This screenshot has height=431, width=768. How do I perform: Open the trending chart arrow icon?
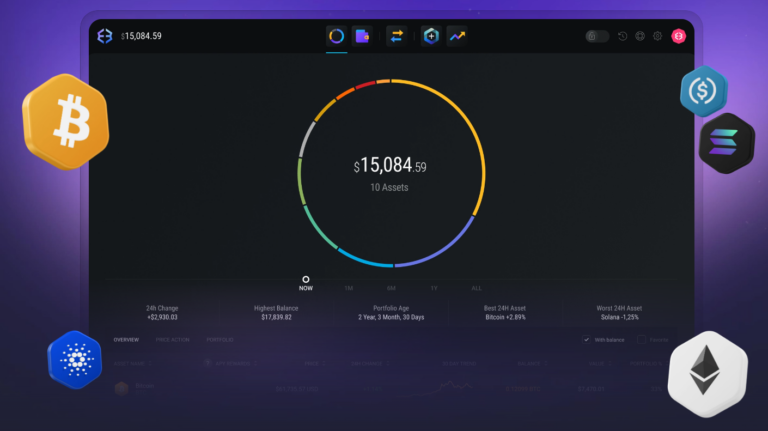457,36
